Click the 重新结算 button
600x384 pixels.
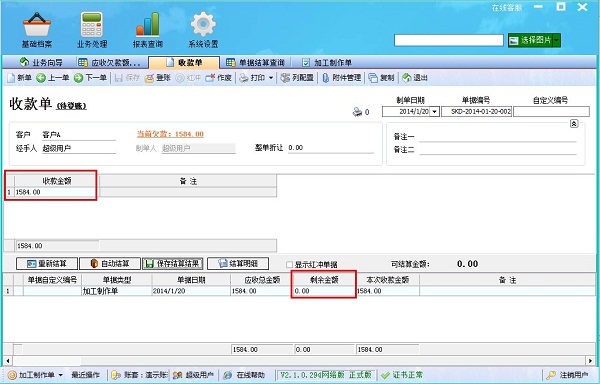tap(47, 264)
